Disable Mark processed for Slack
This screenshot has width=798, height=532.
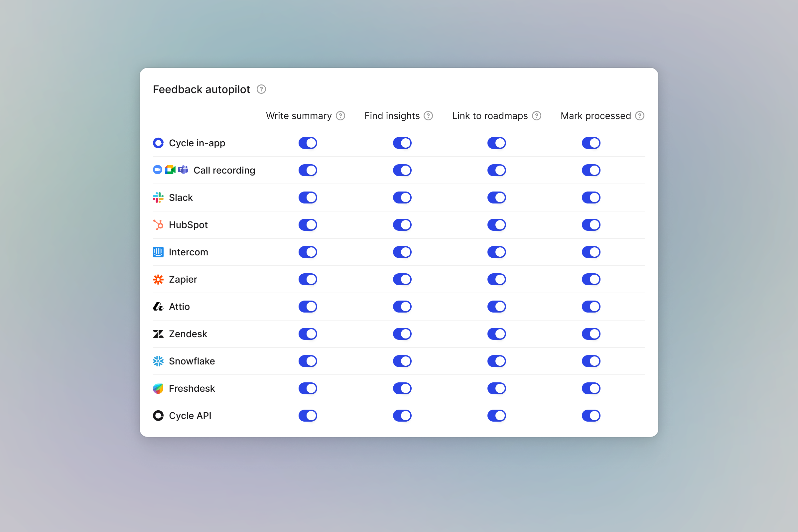[591, 198]
